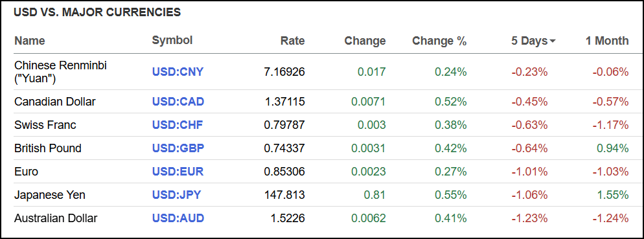The height and width of the screenshot is (239, 644).
Task: Select the British Pound name cell
Action: coord(48,148)
